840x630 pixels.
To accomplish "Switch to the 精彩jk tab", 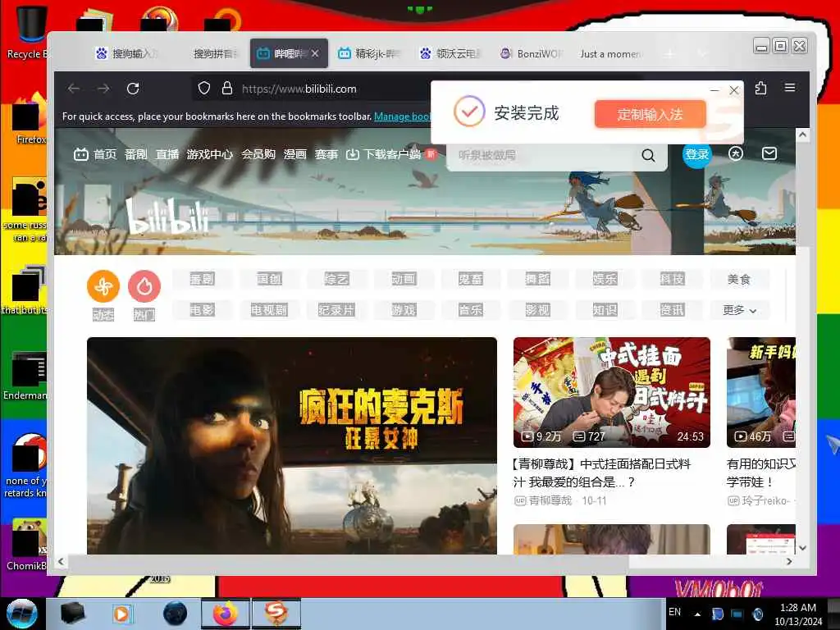I will coord(370,53).
